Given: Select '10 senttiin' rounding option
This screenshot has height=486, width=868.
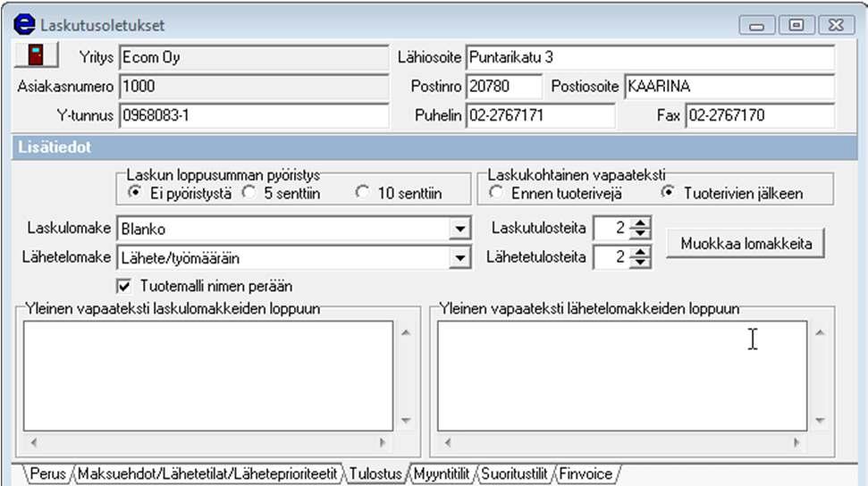Looking at the screenshot, I should coord(362,192).
